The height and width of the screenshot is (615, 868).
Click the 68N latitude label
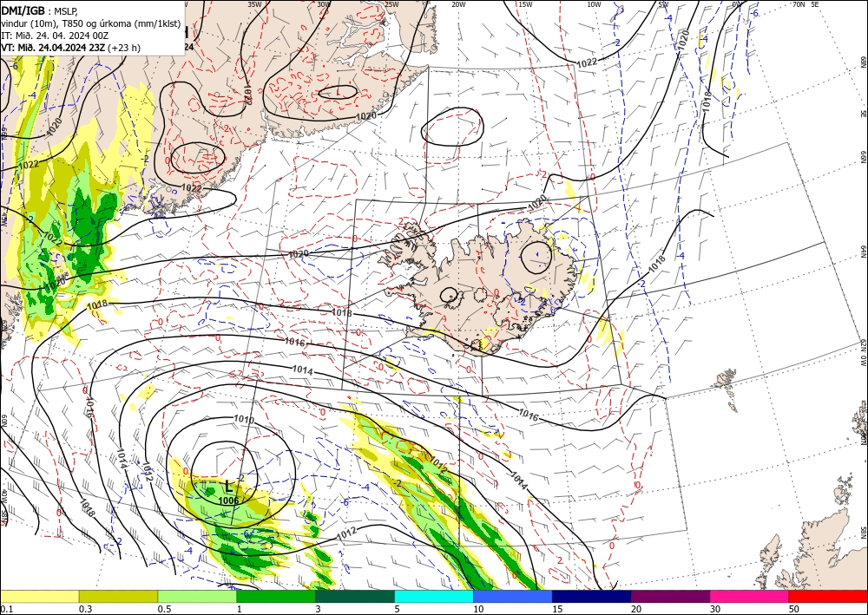863,61
